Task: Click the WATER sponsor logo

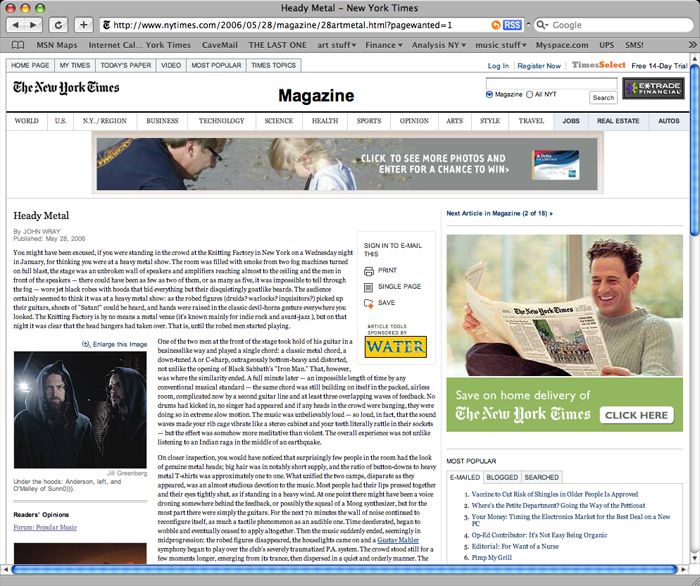Action: pos(396,347)
